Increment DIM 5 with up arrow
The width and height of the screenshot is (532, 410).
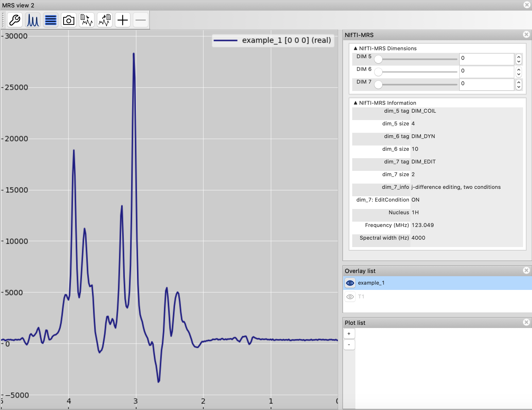point(519,56)
